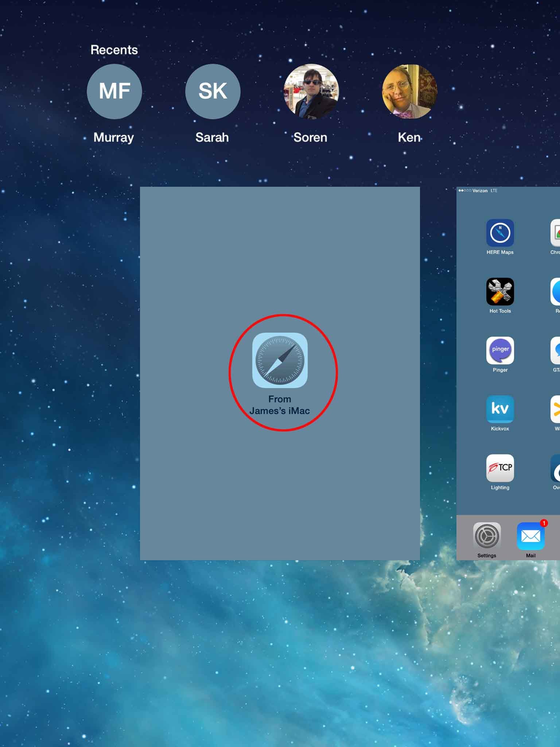Select Murray's MF contact avatar

114,91
